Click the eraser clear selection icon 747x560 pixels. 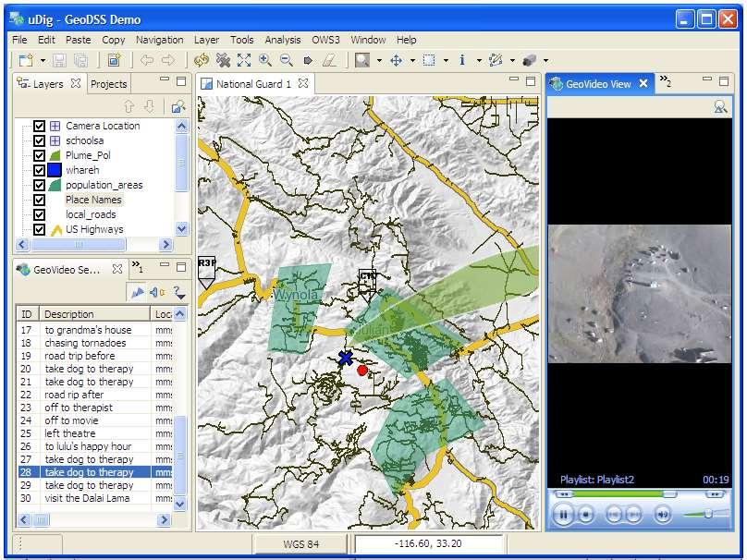[330, 60]
